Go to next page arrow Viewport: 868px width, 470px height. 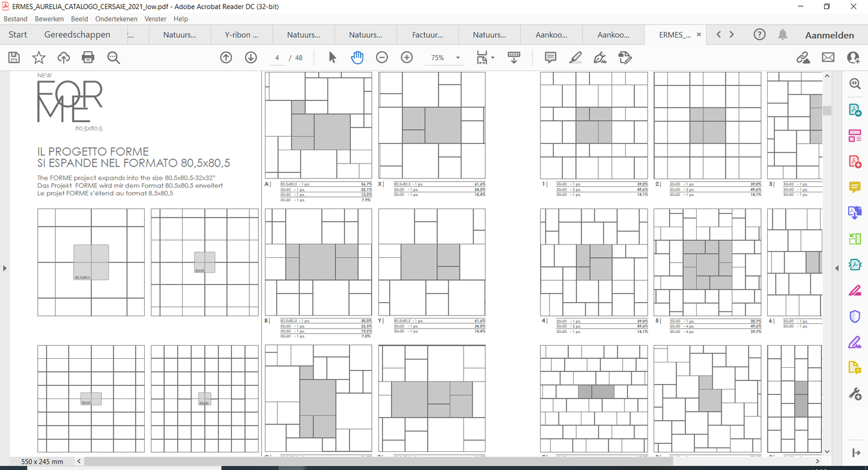251,58
